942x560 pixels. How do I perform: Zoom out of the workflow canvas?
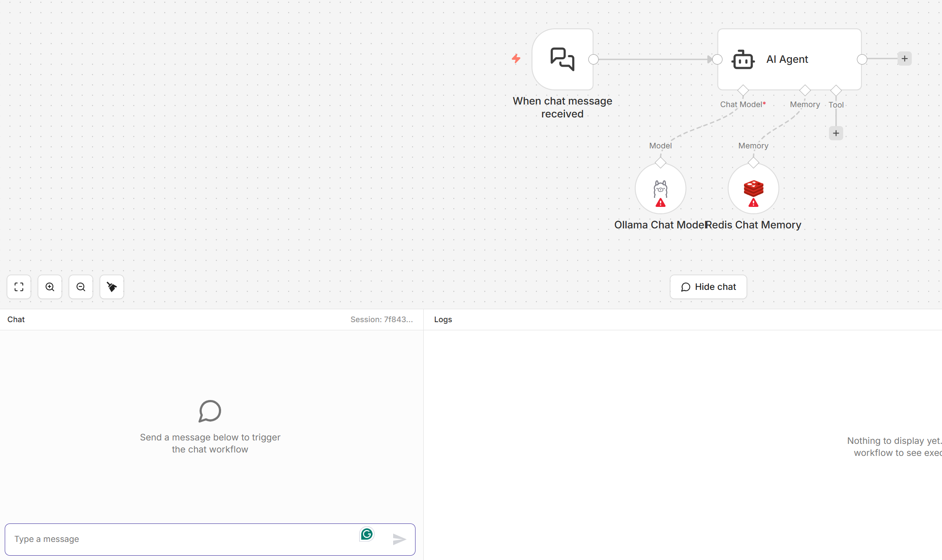point(81,287)
